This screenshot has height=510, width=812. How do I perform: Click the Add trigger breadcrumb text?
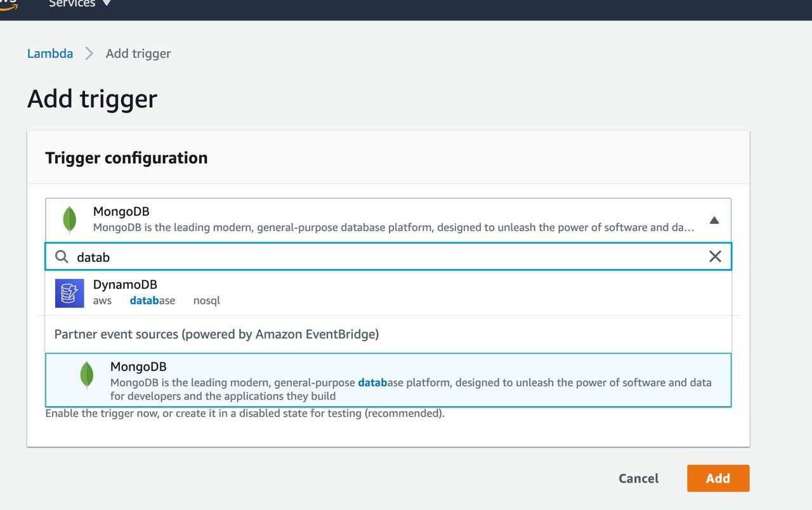click(138, 54)
